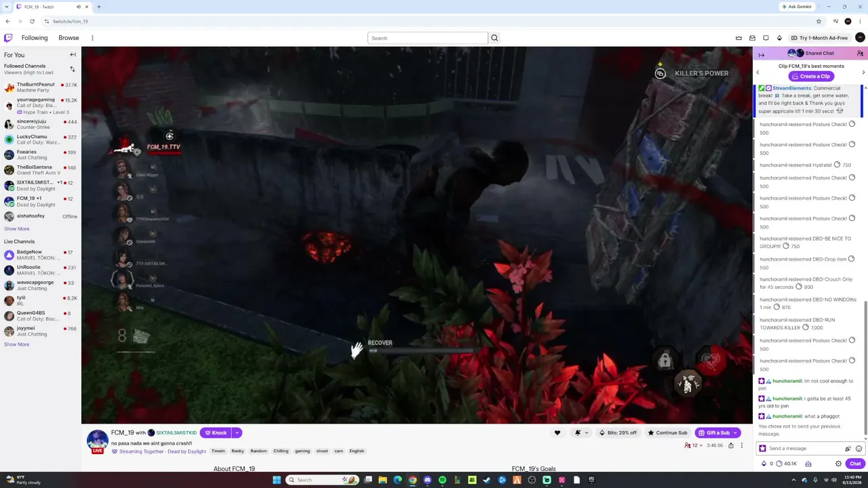The image size is (868, 488).
Task: Open the top nav more-options dots
Action: click(x=92, y=38)
